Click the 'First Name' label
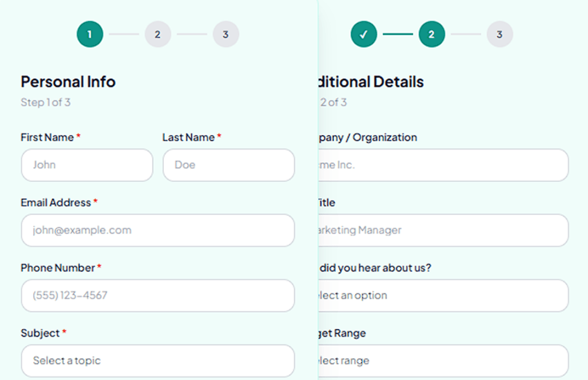588x380 pixels. point(47,138)
